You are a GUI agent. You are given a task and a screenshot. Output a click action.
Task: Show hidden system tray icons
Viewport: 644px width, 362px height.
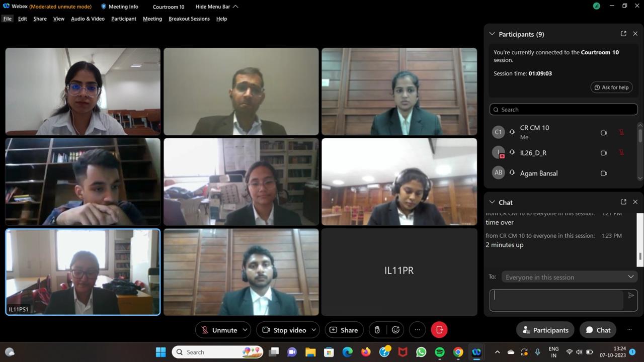[x=498, y=352]
